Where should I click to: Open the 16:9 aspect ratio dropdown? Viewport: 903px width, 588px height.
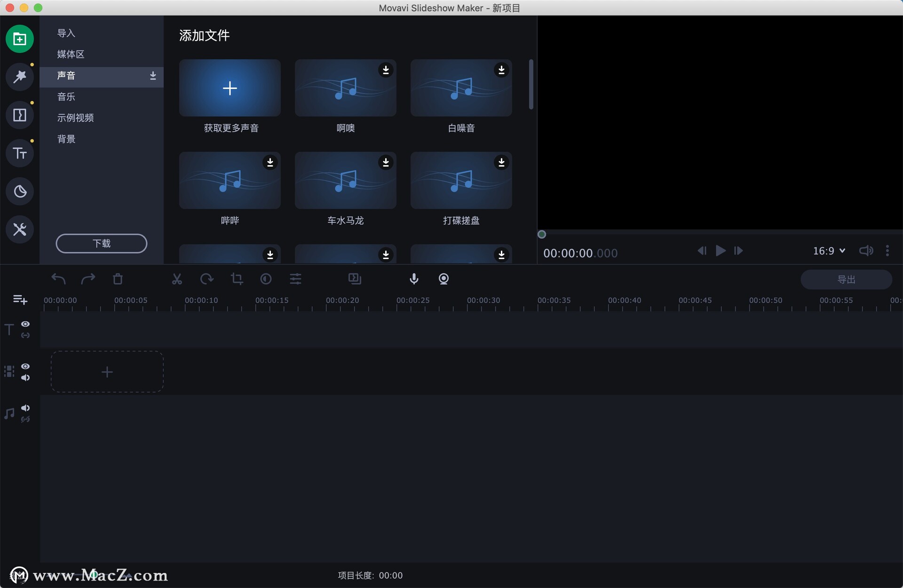[x=829, y=251]
